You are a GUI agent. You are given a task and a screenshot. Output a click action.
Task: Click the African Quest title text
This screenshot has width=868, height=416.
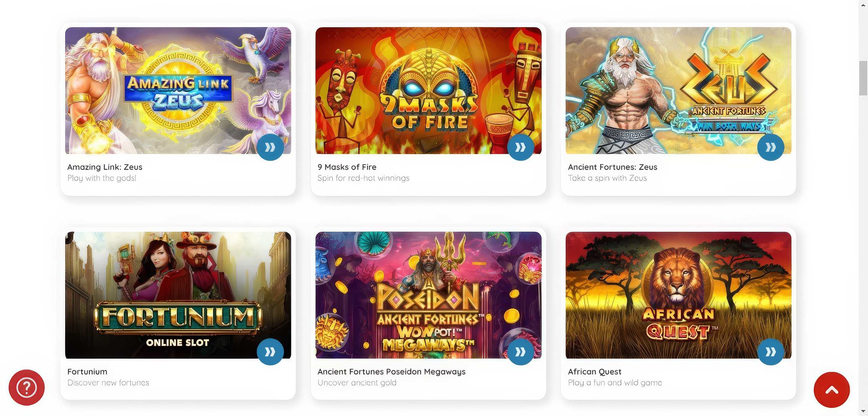tap(595, 372)
